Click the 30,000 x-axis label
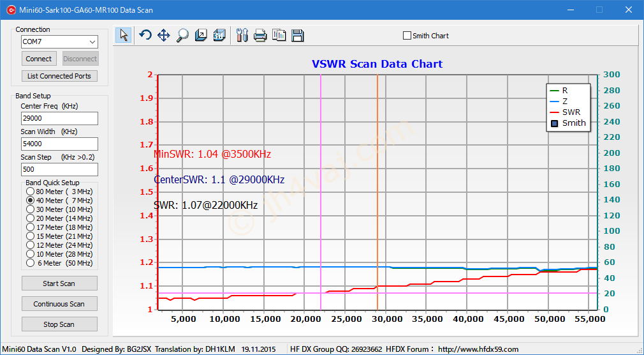This screenshot has height=355, width=644. pos(385,319)
